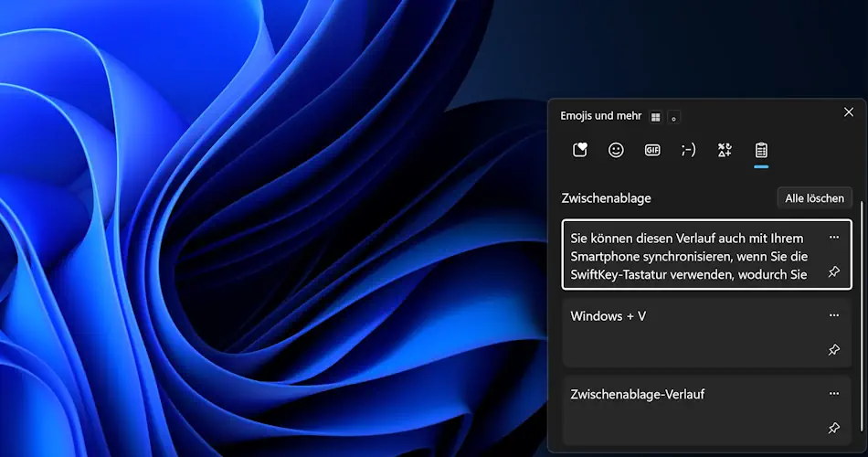Pin the SwiftKey sync text entry

(833, 272)
